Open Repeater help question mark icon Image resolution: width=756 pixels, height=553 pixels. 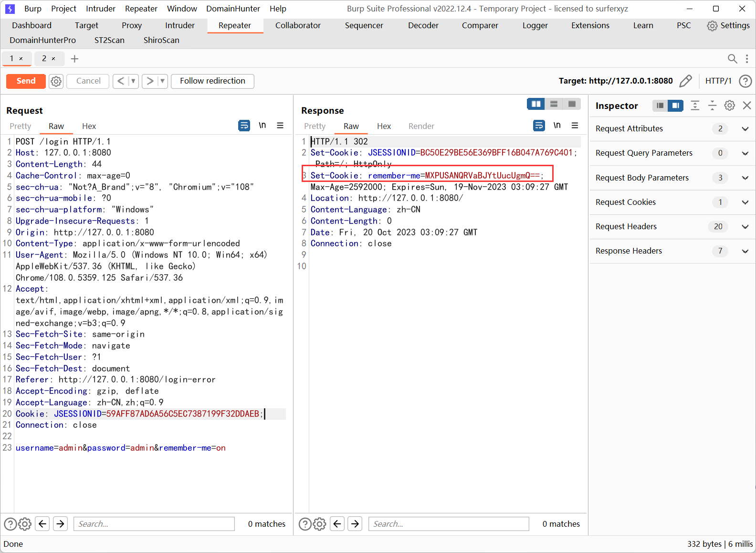pyautogui.click(x=745, y=81)
